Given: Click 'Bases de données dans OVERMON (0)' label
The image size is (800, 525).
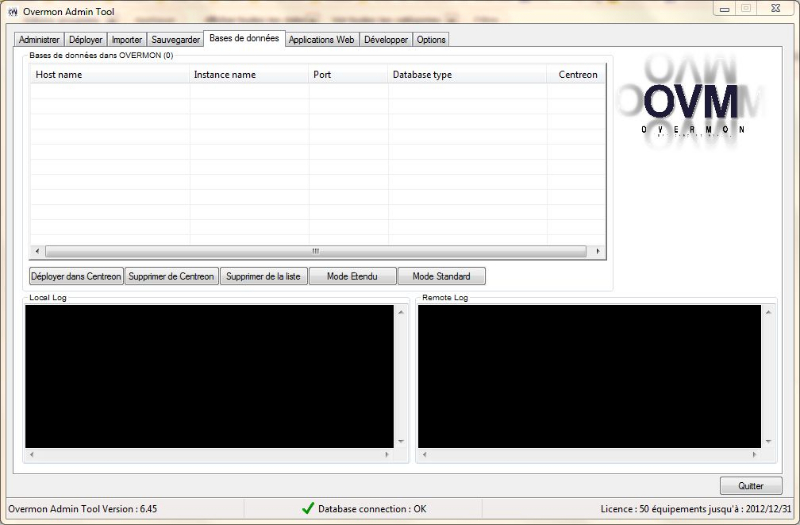Looking at the screenshot, I should pos(101,55).
